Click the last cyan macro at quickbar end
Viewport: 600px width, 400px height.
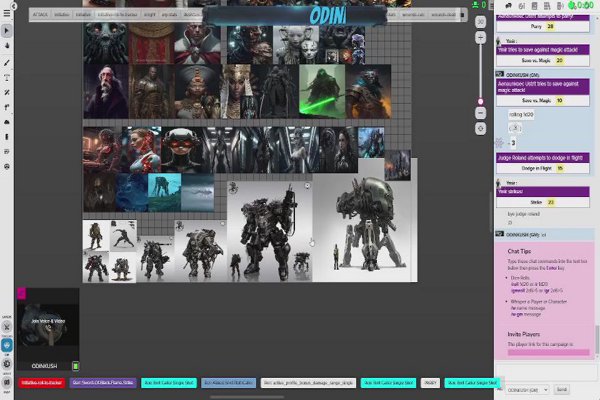tap(473, 383)
